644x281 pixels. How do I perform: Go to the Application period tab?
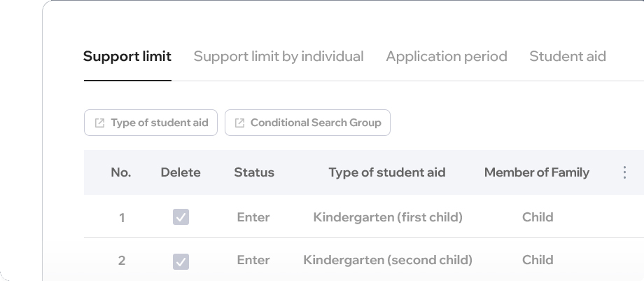447,56
